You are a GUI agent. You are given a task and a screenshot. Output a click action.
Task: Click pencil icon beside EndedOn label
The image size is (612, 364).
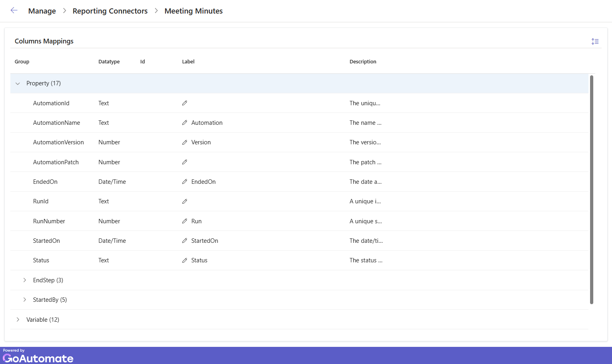click(x=185, y=182)
